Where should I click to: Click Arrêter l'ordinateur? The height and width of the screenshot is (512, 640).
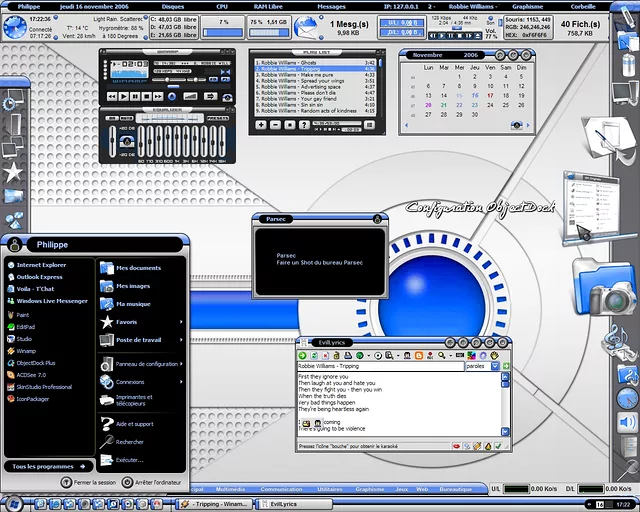(x=152, y=482)
